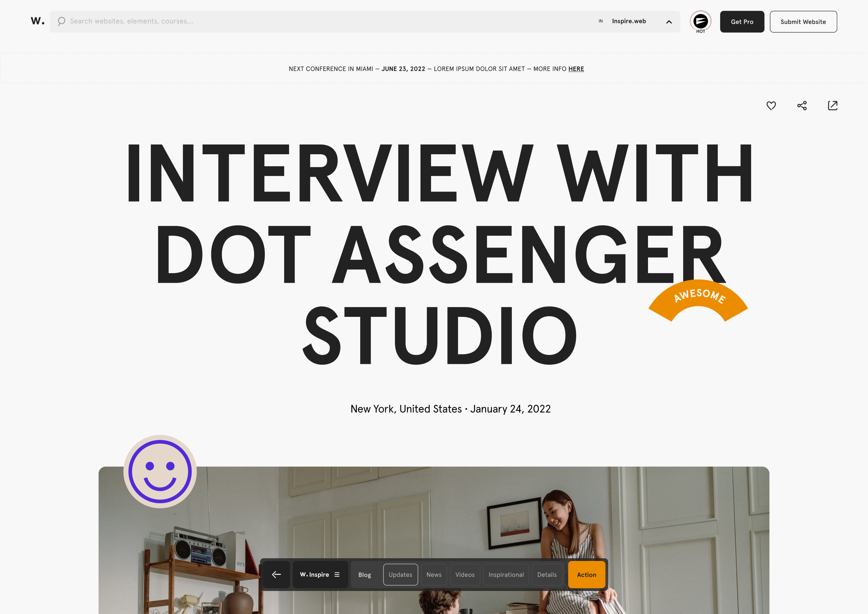The image size is (868, 614).
Task: Open the Inspire.web search scope selector
Action: [635, 22]
